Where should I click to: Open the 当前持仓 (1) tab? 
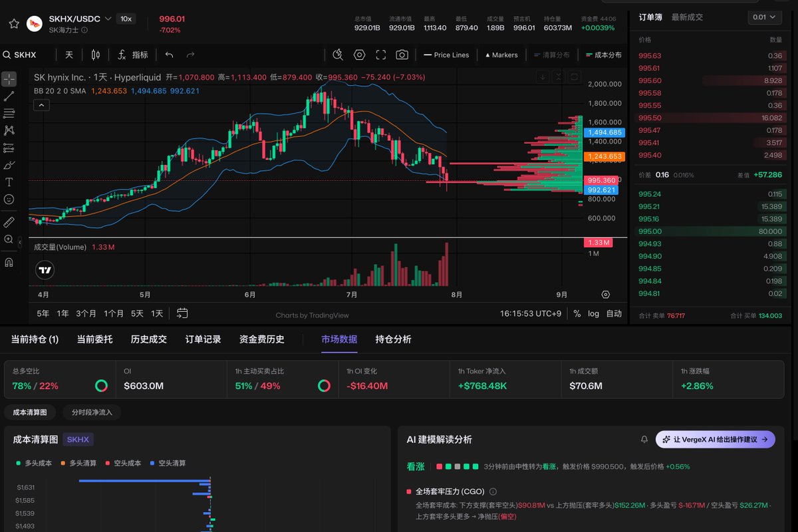35,339
